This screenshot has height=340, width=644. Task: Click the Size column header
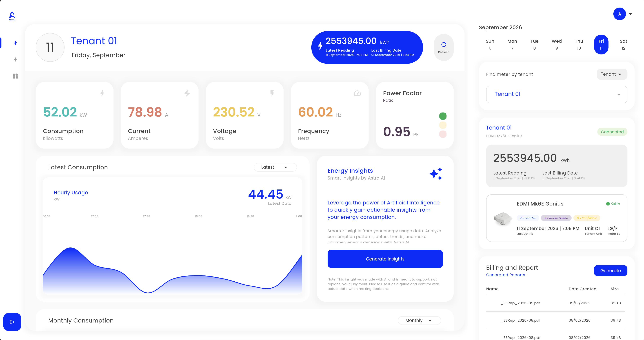click(x=614, y=289)
